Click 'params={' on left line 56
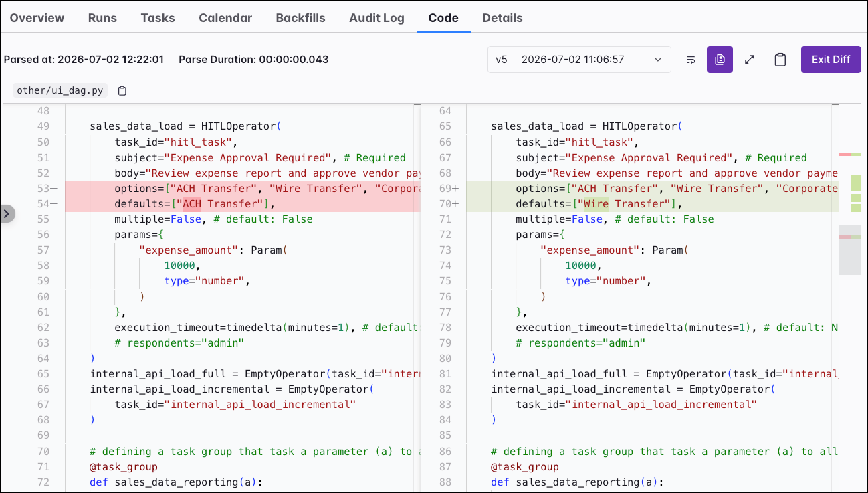 coord(139,235)
